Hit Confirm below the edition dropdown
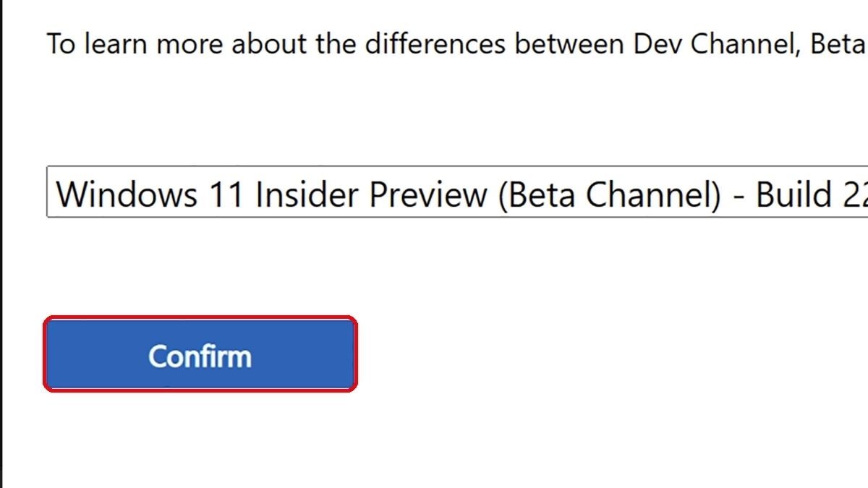The height and width of the screenshot is (488, 868). 200,354
